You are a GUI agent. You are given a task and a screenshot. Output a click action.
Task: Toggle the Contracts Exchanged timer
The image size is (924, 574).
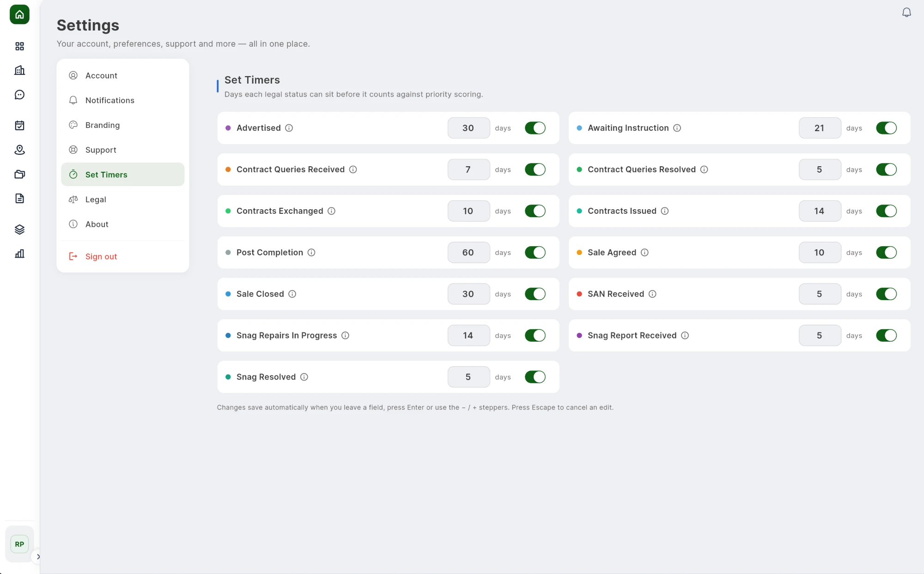coord(535,211)
